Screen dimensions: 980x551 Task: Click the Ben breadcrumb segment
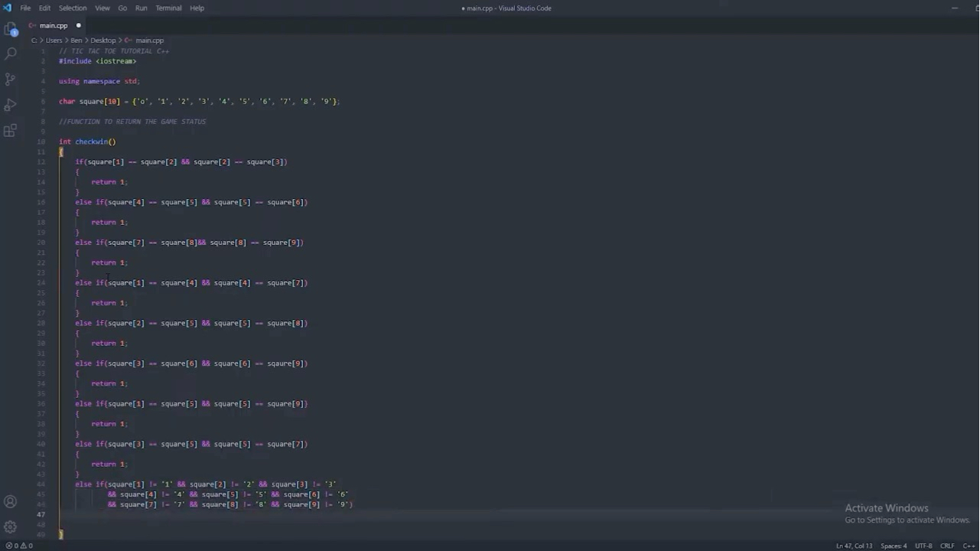point(77,40)
